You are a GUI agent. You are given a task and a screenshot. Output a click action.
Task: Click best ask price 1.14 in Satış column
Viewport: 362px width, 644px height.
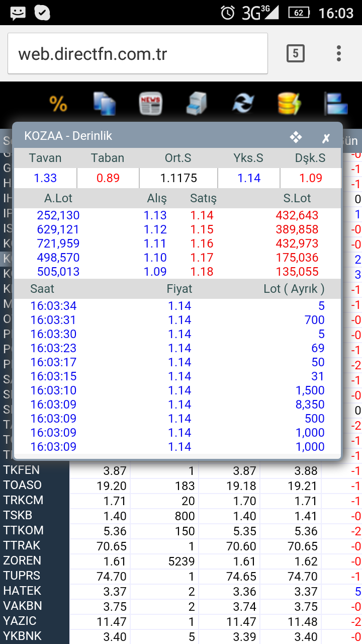[202, 215]
